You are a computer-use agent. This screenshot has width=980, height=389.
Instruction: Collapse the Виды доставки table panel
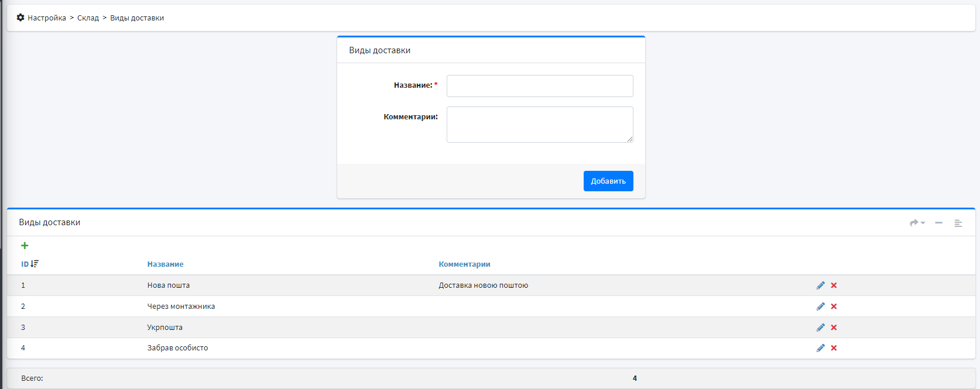[x=938, y=223]
